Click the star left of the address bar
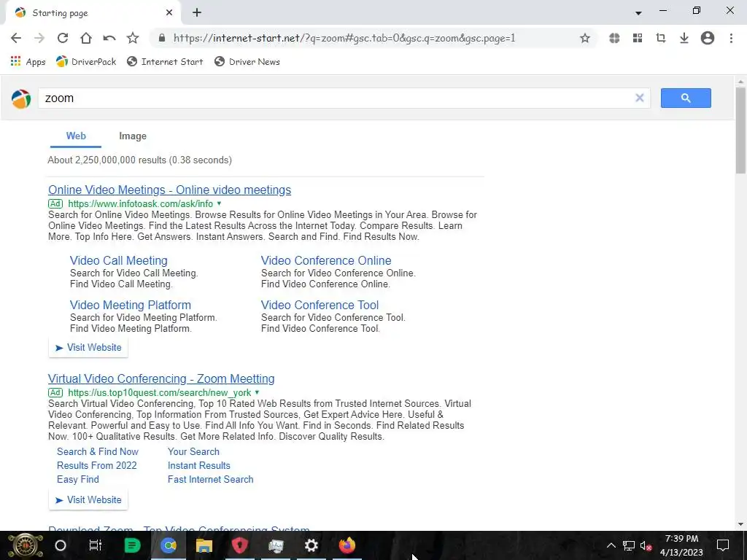747x560 pixels. click(133, 38)
